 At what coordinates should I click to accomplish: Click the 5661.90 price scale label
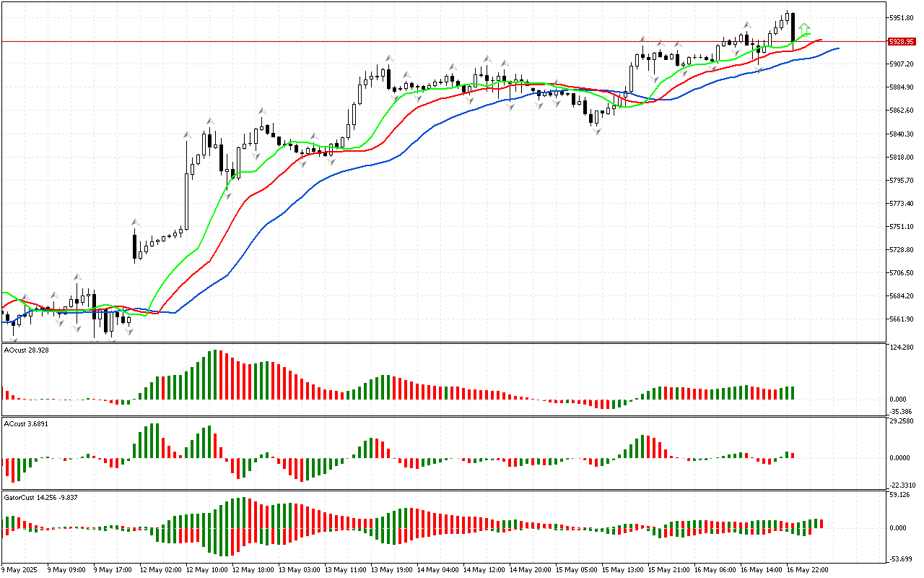(x=902, y=319)
